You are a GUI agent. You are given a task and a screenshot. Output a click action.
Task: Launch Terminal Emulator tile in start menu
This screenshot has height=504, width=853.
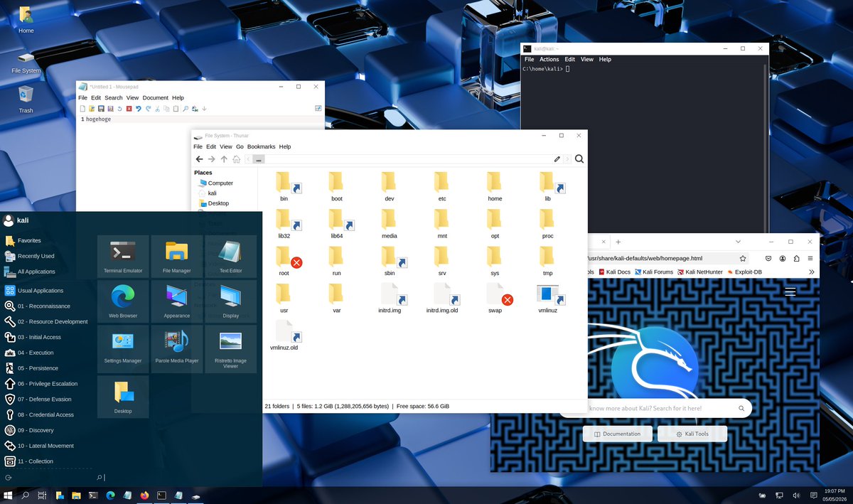[123, 256]
